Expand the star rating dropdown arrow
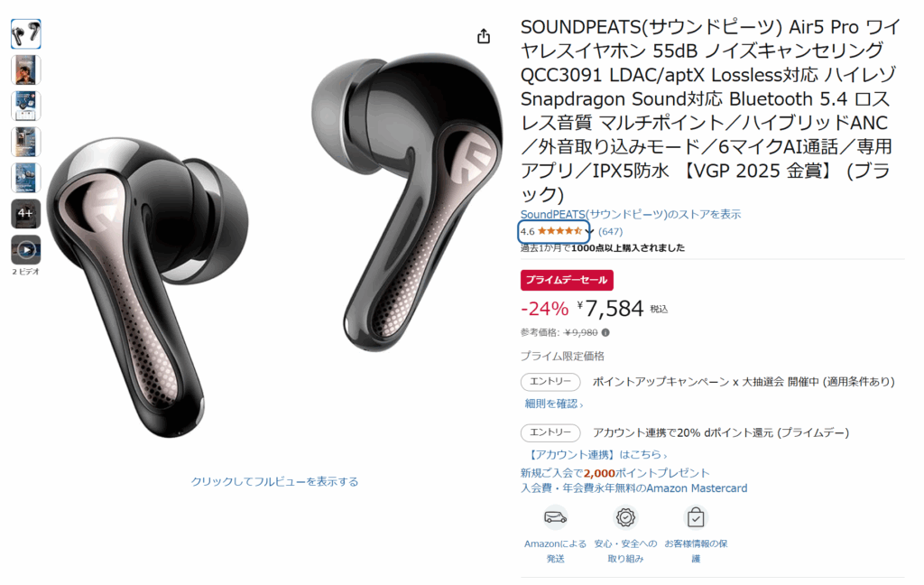The width and height of the screenshot is (924, 585). pyautogui.click(x=590, y=232)
